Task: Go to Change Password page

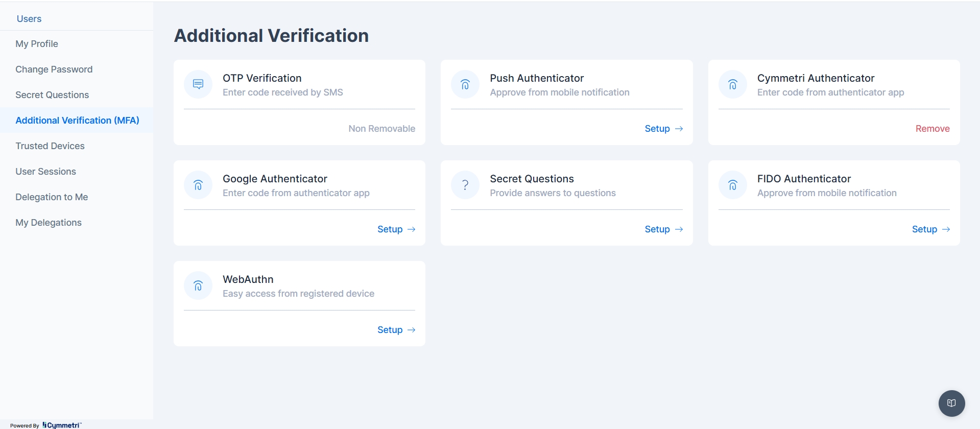Action: click(x=54, y=69)
